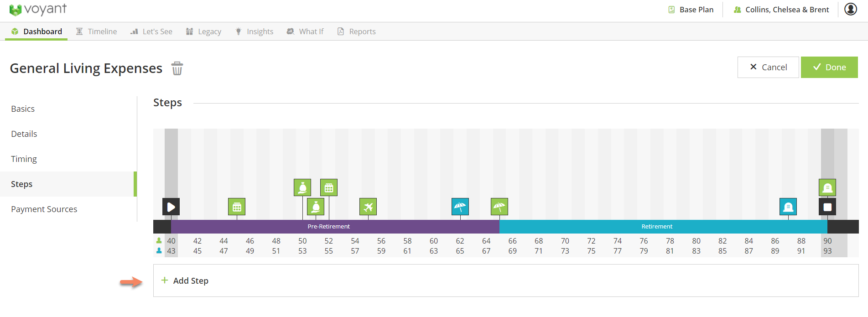
Task: Cancel editing the expense
Action: [x=768, y=67]
